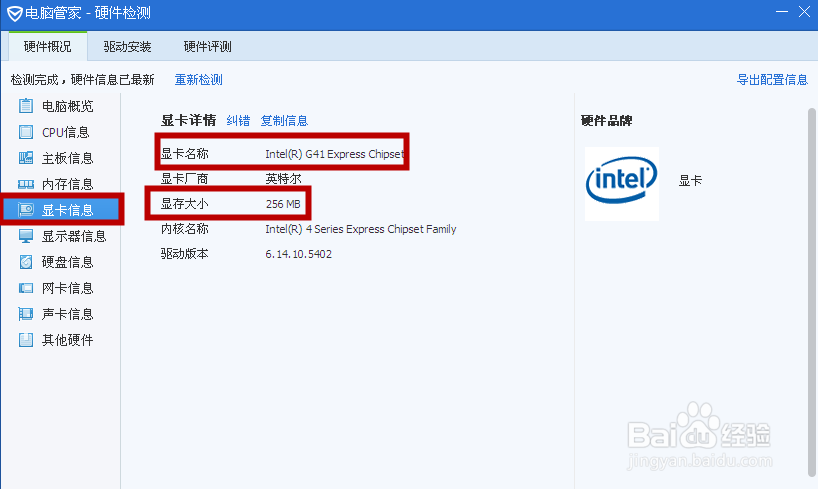Image resolution: width=818 pixels, height=489 pixels.
Task: Switch to the 硬件概况 tab
Action: tap(48, 46)
